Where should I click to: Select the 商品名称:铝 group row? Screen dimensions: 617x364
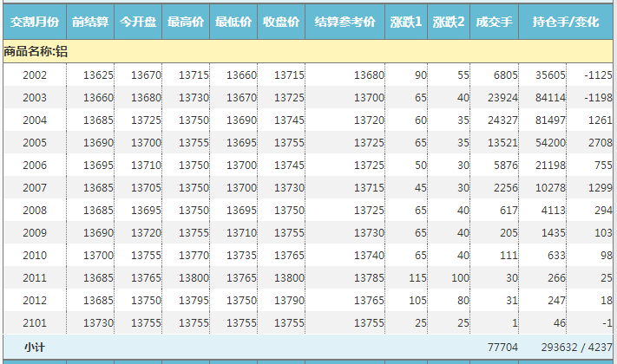36,52
